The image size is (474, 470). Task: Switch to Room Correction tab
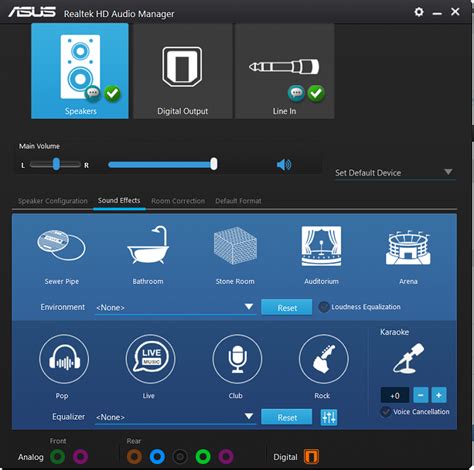pos(178,201)
